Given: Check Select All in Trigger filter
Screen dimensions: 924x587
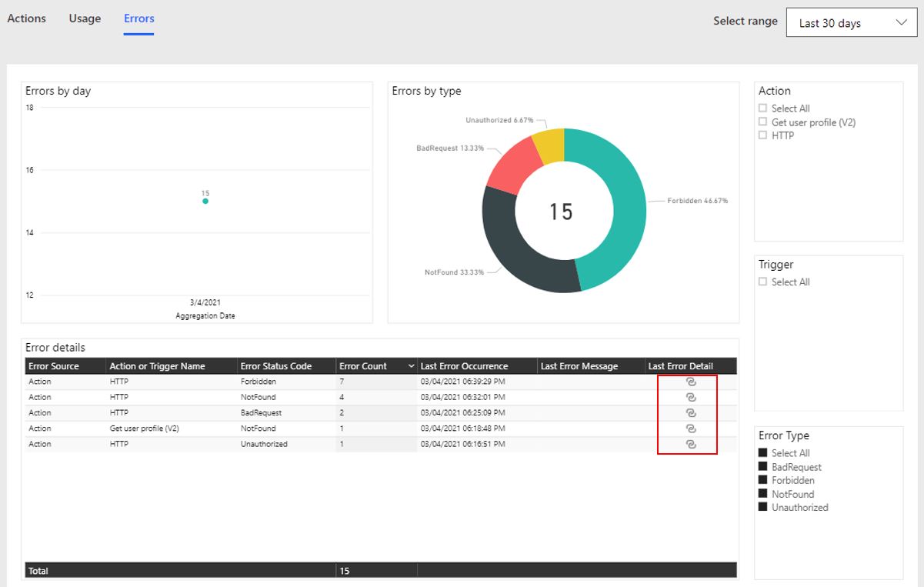Looking at the screenshot, I should [x=763, y=282].
